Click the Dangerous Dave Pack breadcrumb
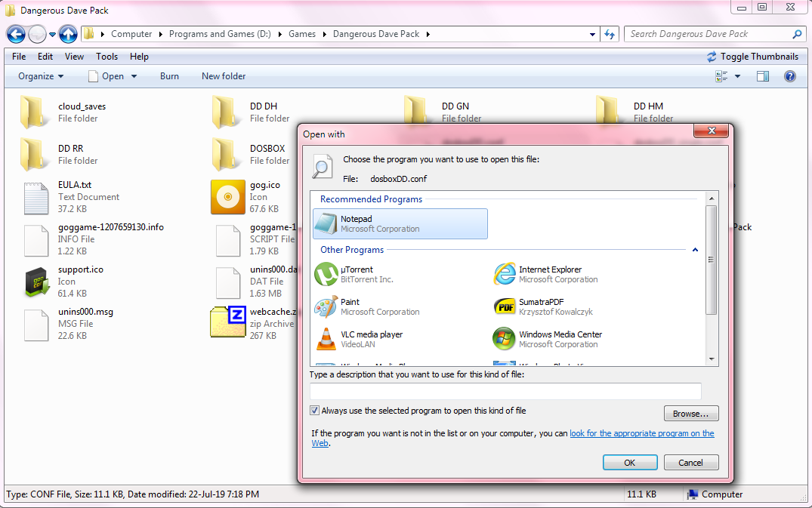The width and height of the screenshot is (812, 508). point(376,34)
